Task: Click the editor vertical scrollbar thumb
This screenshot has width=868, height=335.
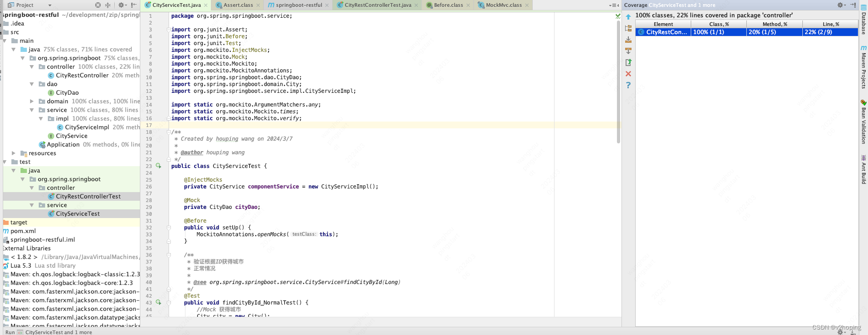Action: click(x=618, y=82)
